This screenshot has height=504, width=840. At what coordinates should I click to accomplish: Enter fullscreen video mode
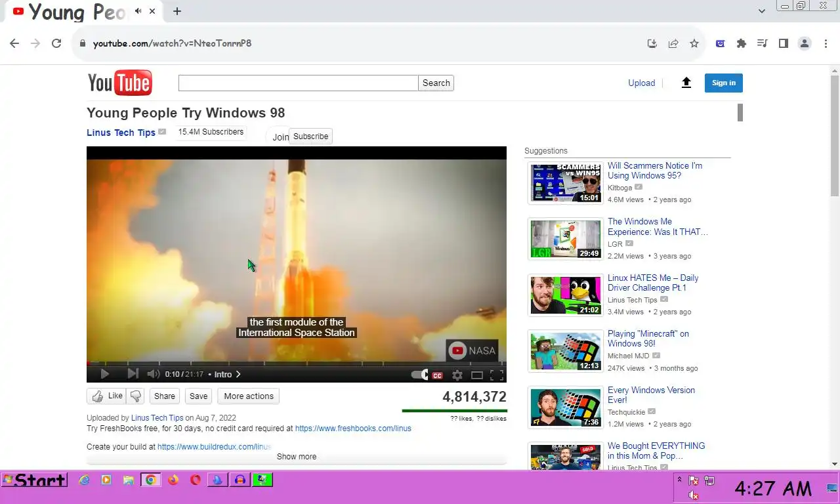497,375
